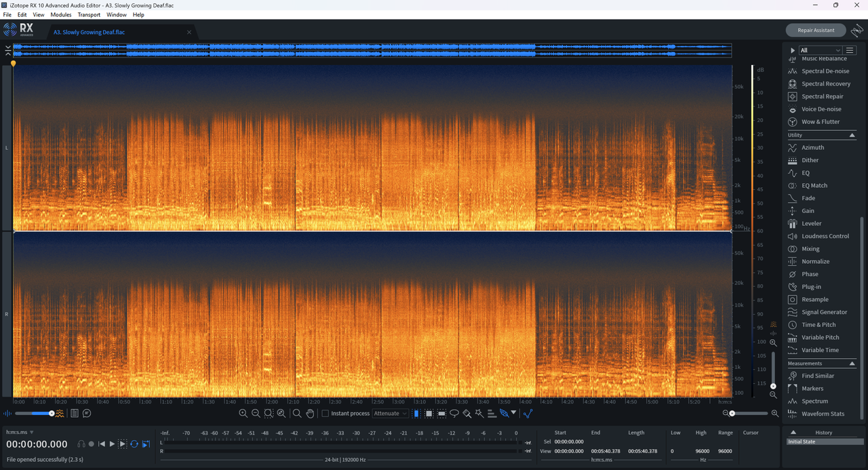The height and width of the screenshot is (470, 868).
Task: Select the Lasso selection tool
Action: tap(454, 414)
